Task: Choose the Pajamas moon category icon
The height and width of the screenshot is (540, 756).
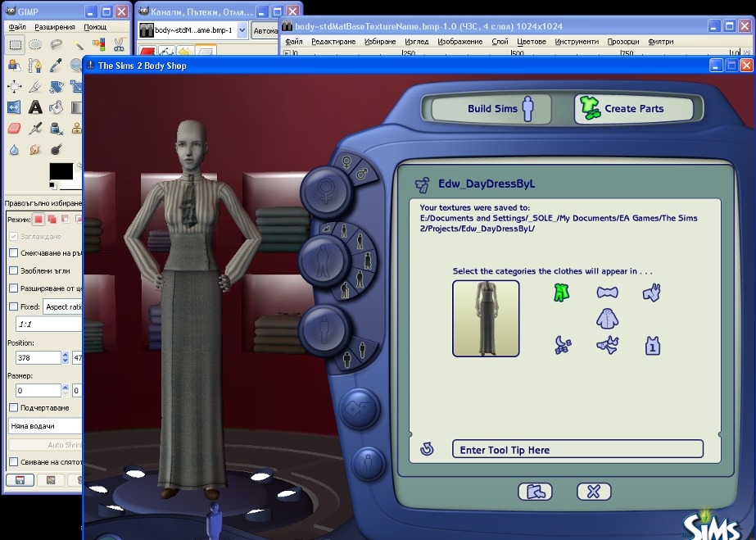Action: click(x=562, y=345)
